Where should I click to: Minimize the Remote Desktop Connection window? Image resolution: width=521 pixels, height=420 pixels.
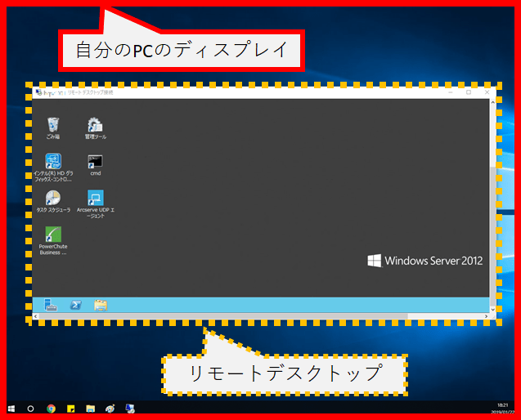click(451, 92)
